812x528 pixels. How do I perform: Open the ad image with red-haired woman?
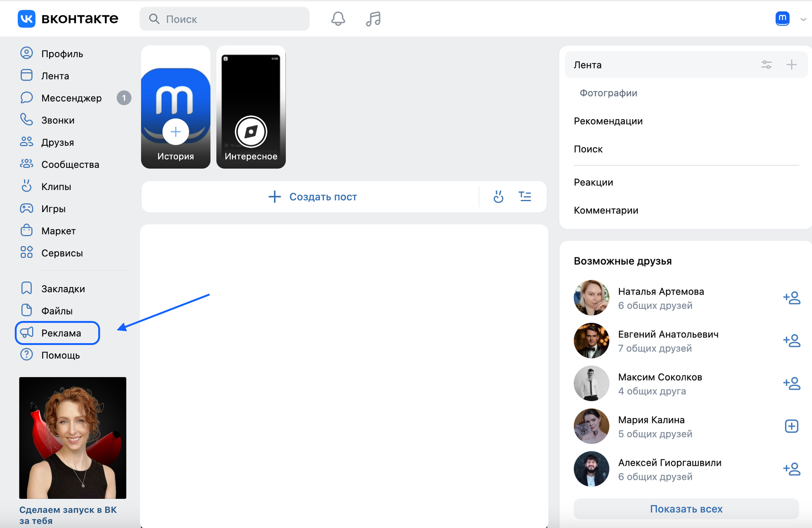73,438
